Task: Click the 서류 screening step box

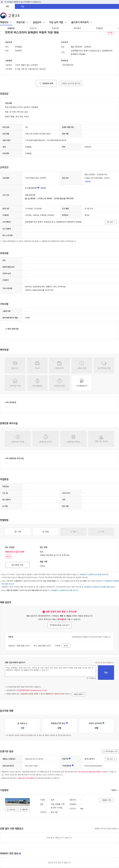Action: pyautogui.click(x=18, y=532)
